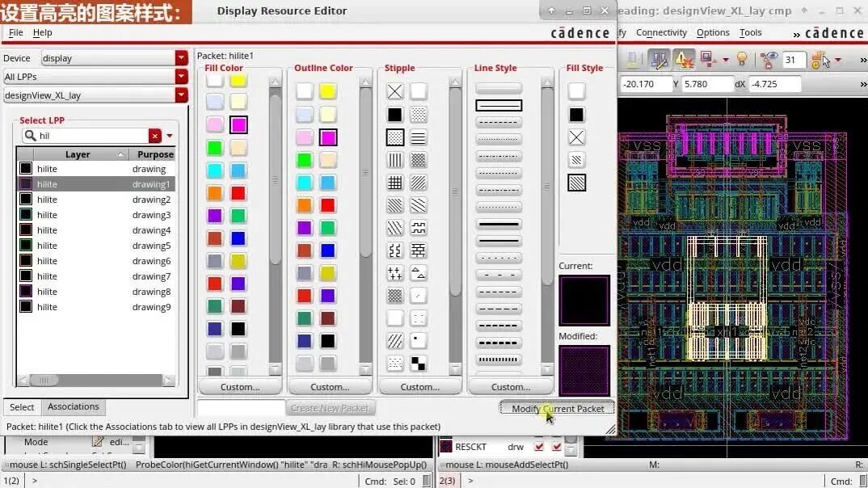
Task: Pick the magenta fill color swatch
Action: pos(238,124)
